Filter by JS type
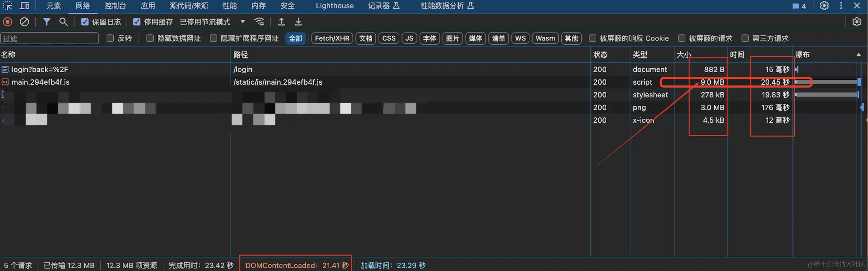The height and width of the screenshot is (271, 868). (409, 38)
